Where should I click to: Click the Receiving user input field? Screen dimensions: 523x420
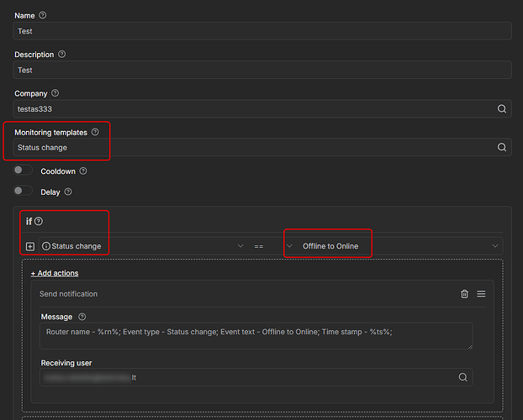pos(256,377)
